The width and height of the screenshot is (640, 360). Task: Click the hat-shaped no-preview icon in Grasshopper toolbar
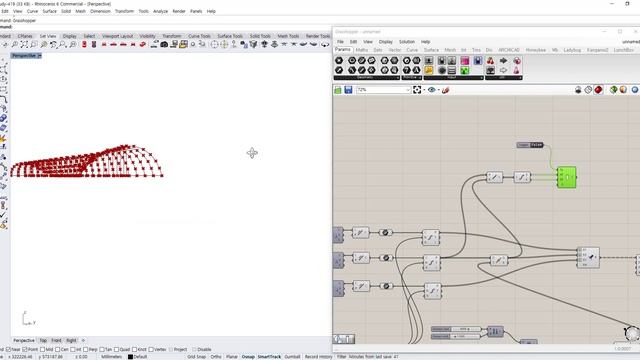(578, 90)
